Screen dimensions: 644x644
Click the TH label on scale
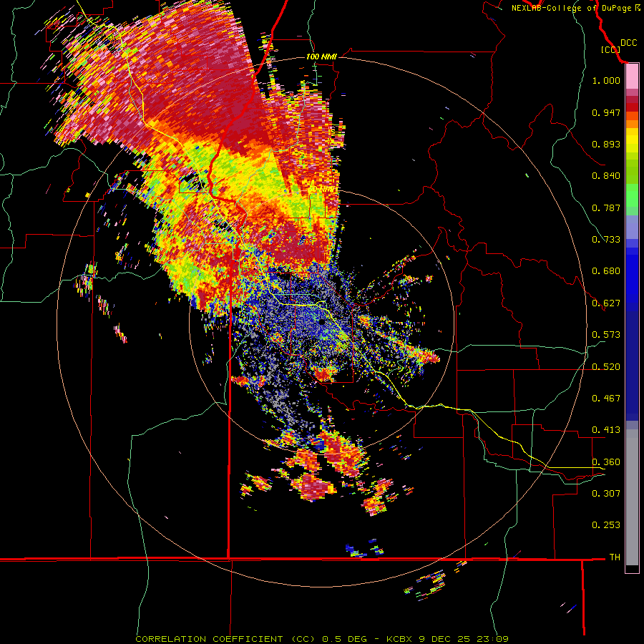tap(615, 557)
